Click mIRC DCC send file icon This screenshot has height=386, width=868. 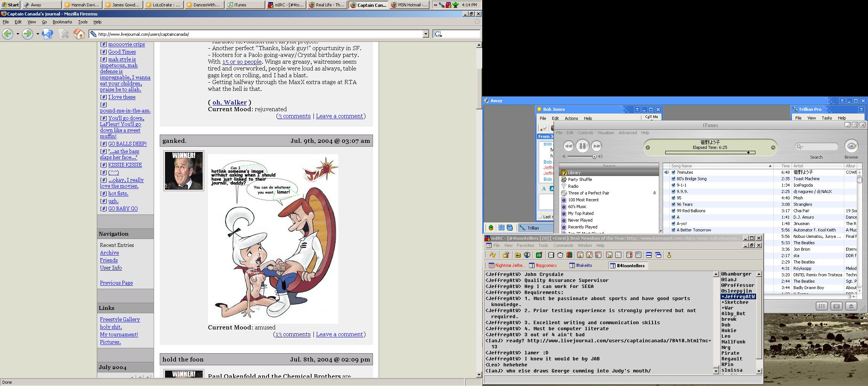point(580,255)
